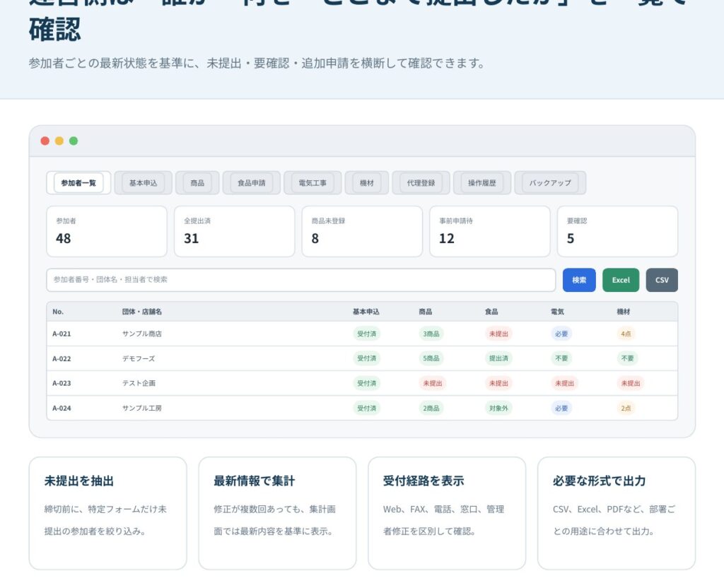This screenshot has width=724, height=588.
Task: Click the テスト企画 row name
Action: 139,383
